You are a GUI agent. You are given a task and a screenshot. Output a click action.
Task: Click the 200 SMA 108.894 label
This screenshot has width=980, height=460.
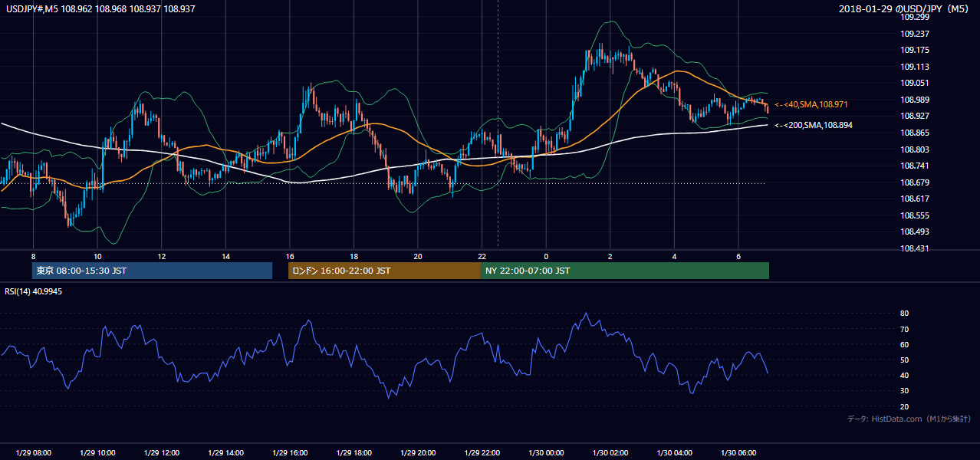point(813,124)
